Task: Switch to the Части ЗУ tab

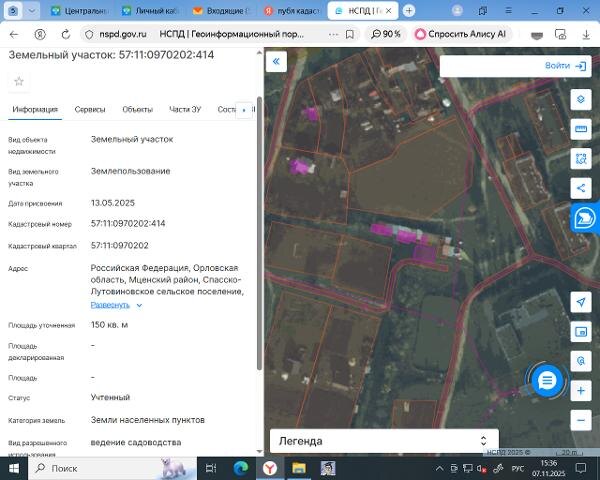Action: [185, 109]
